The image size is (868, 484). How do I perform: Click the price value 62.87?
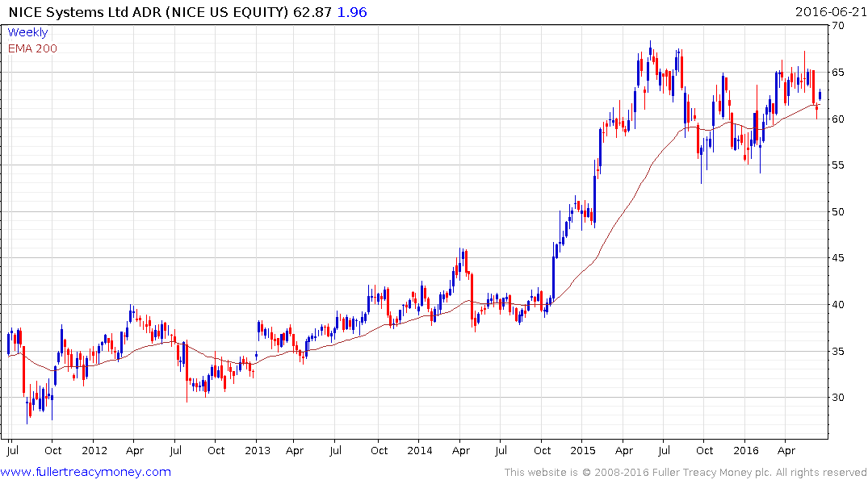click(312, 12)
